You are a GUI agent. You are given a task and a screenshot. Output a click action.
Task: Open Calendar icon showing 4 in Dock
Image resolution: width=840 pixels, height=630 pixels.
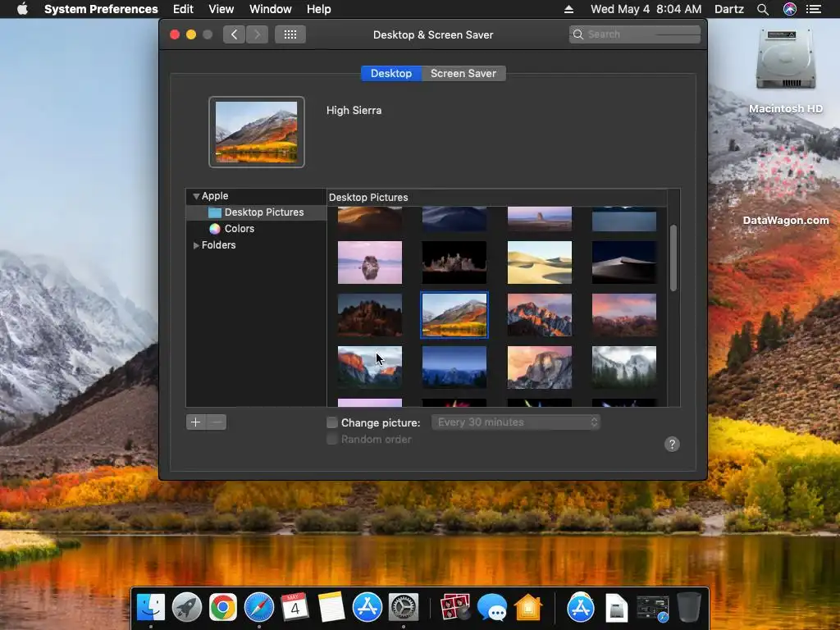(x=294, y=607)
